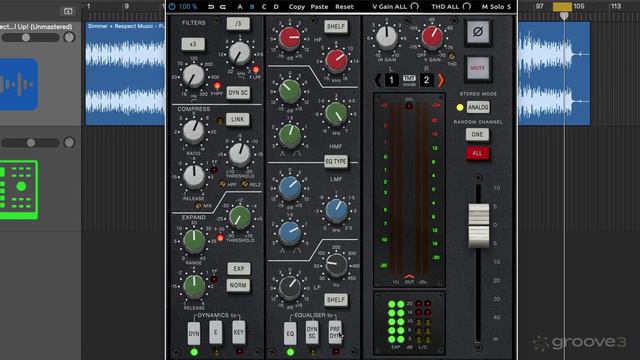
Task: Toggle the ANALOG stereo mode button
Action: tap(478, 107)
